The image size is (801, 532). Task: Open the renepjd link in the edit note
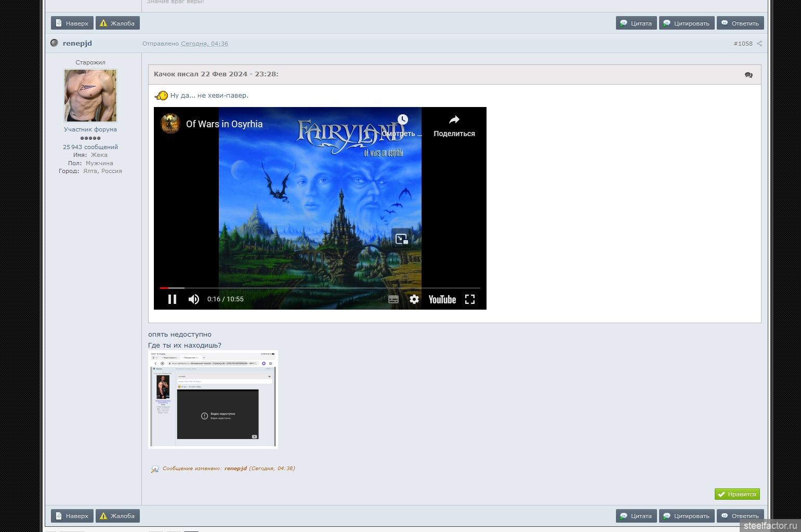pyautogui.click(x=235, y=468)
